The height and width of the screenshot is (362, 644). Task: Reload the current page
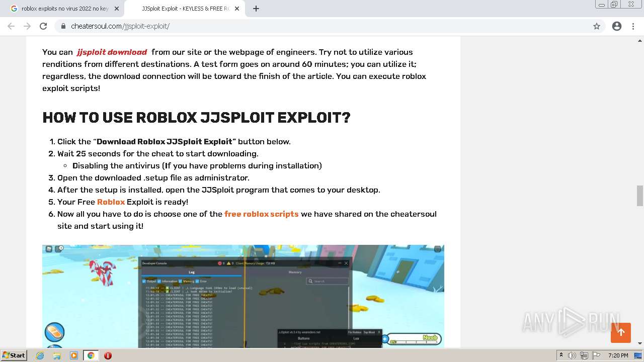click(x=43, y=26)
